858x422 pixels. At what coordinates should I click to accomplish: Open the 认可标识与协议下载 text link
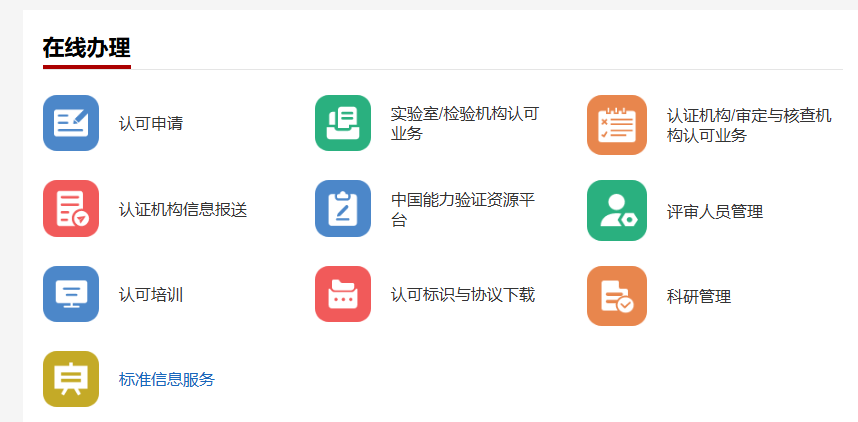click(462, 295)
